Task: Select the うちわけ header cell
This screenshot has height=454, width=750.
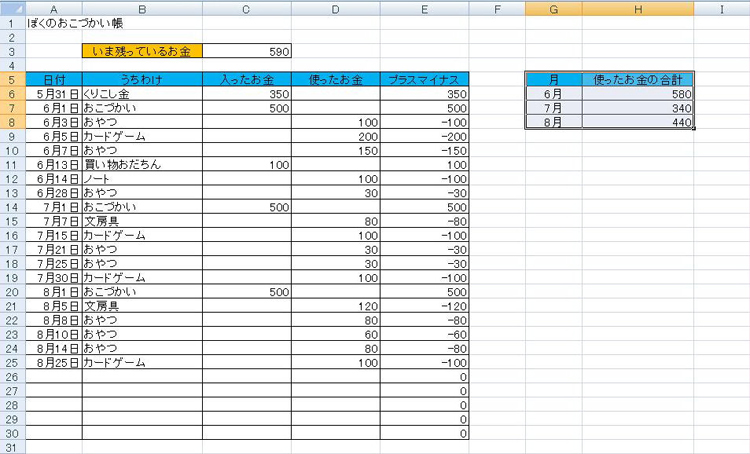Action: (x=142, y=79)
